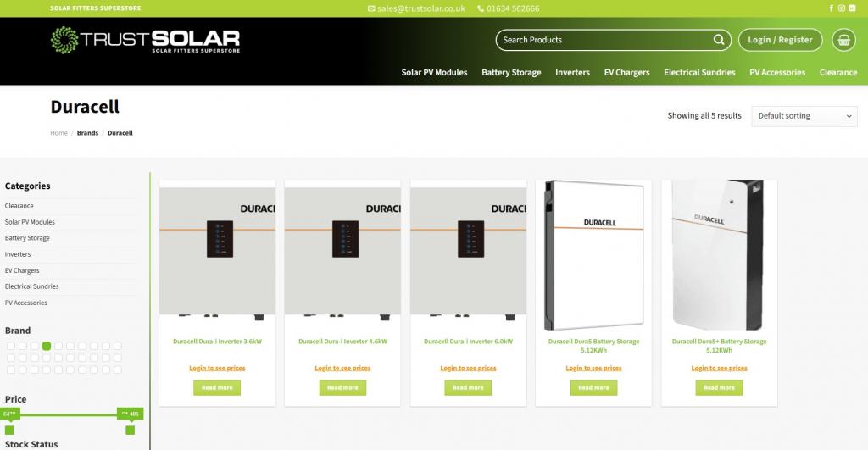The width and height of the screenshot is (868, 450).
Task: Open Dura-i Inverter 6.0kW product image
Action: tap(468, 254)
